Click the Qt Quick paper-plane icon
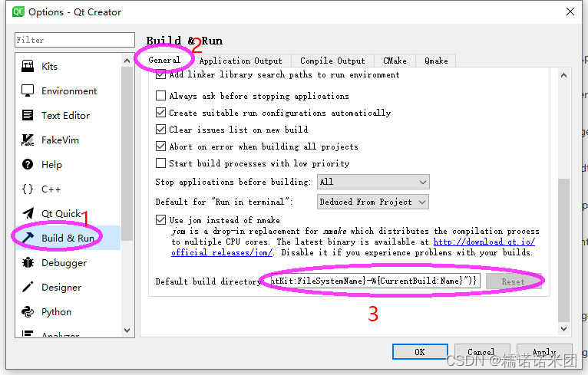 click(x=28, y=213)
